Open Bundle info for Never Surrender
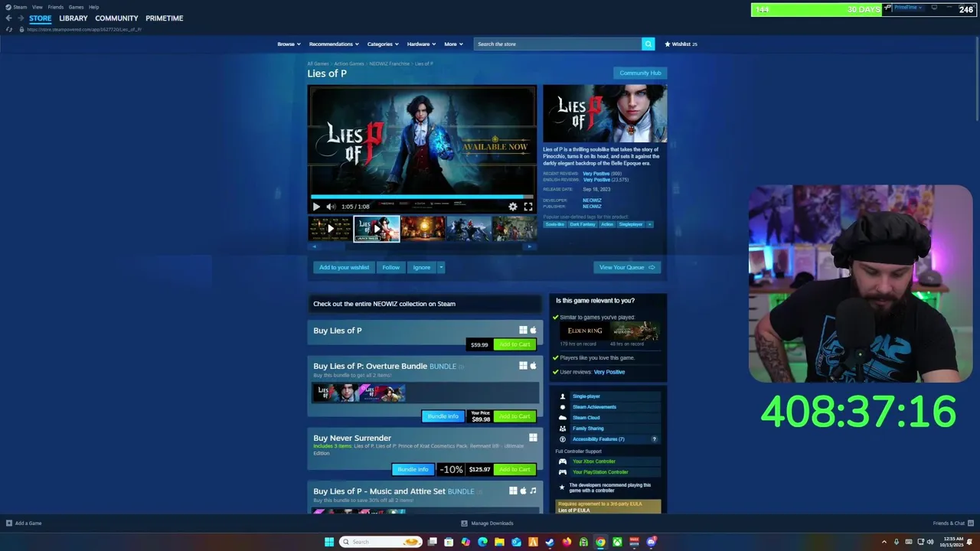This screenshot has height=551, width=980. tap(413, 469)
